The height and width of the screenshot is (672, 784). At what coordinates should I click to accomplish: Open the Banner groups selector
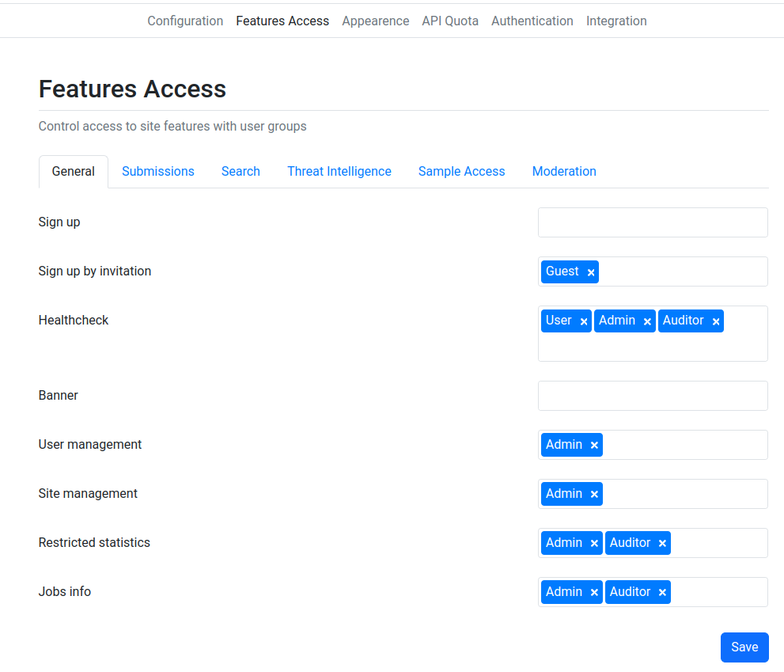[x=653, y=395]
